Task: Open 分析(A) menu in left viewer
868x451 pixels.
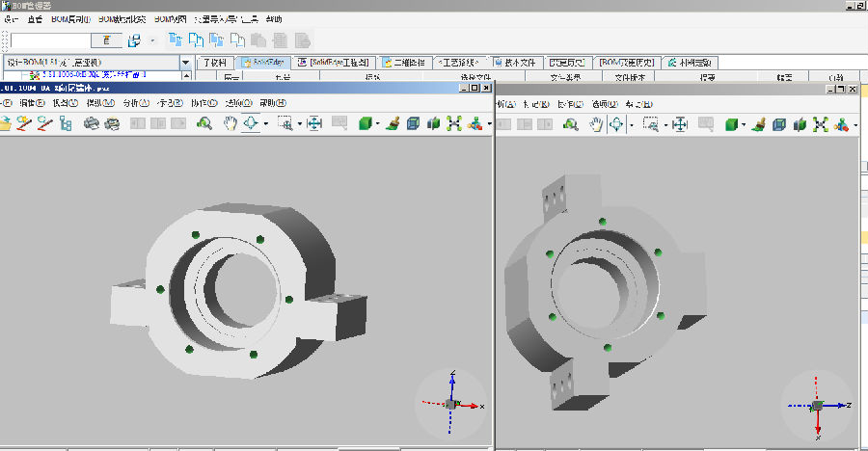Action: tap(136, 103)
